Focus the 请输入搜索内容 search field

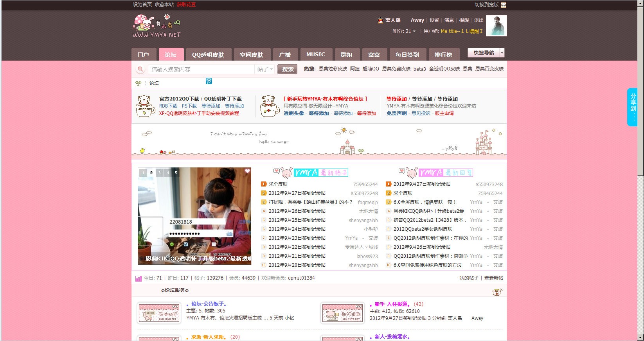point(201,69)
